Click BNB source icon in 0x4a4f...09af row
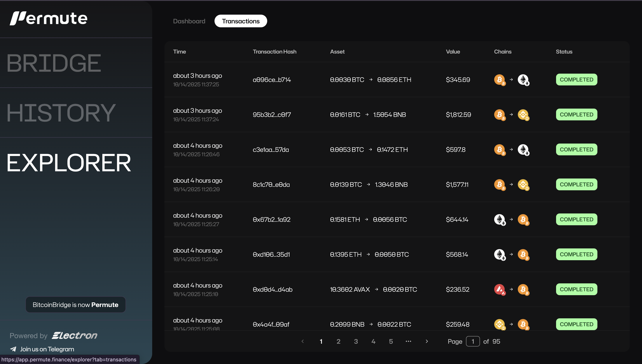 point(499,324)
